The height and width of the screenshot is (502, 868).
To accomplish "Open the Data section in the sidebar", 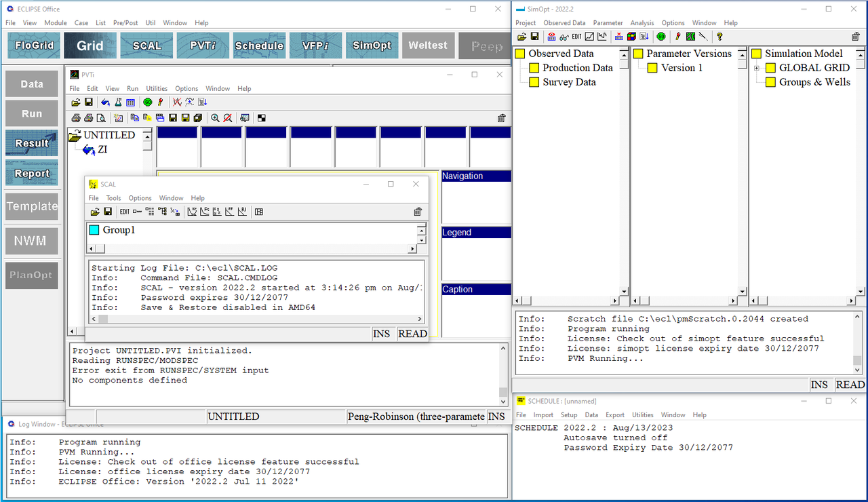I will pyautogui.click(x=32, y=84).
